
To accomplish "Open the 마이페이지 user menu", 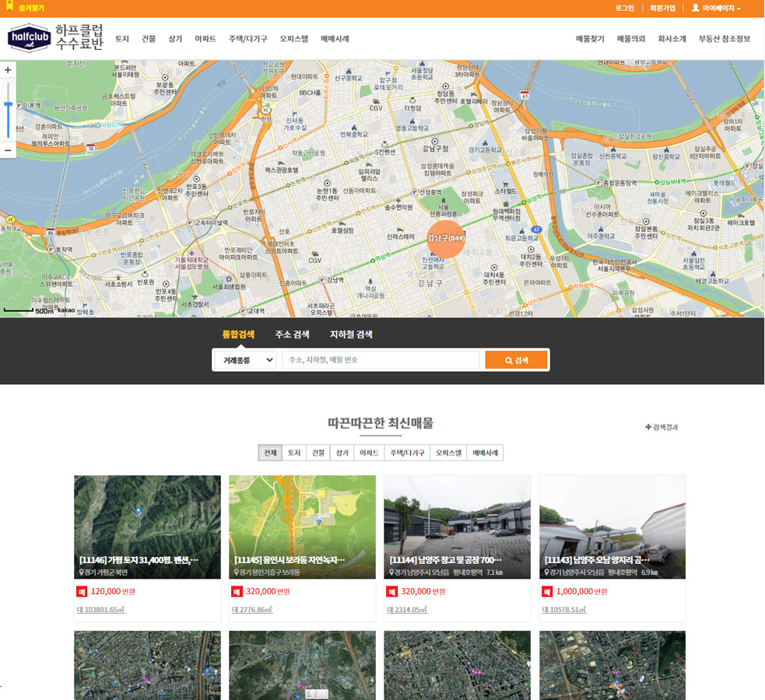I will coord(716,8).
